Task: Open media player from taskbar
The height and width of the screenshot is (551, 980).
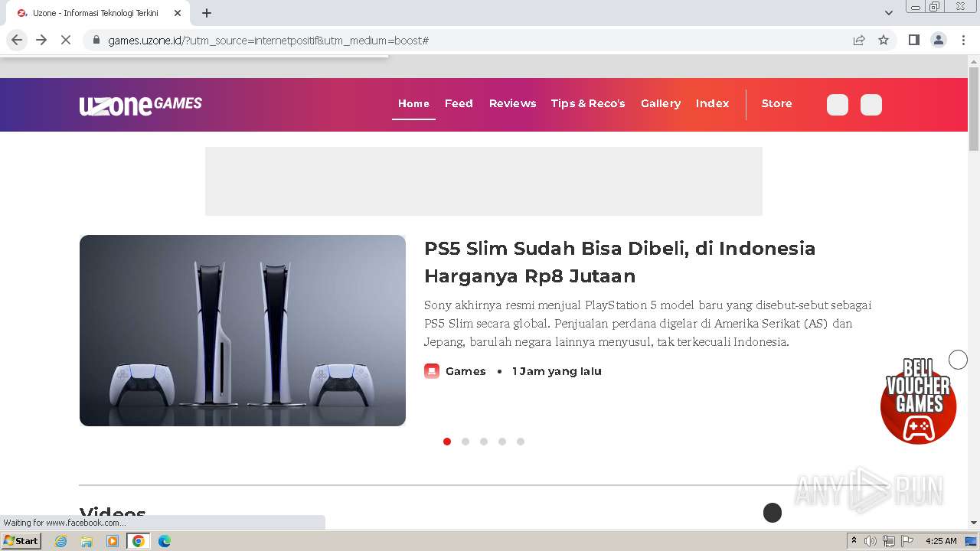Action: (x=113, y=541)
